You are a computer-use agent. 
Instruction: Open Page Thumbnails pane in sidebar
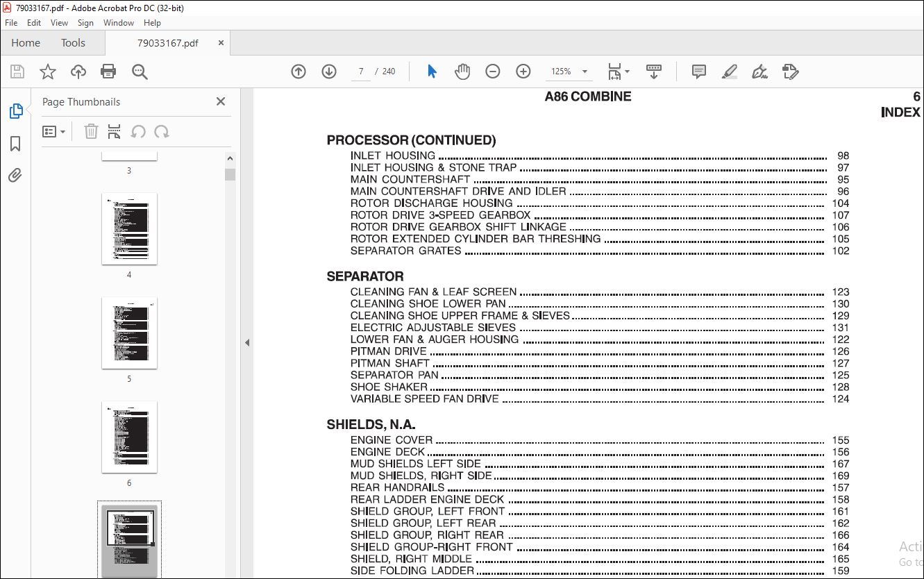coord(15,111)
